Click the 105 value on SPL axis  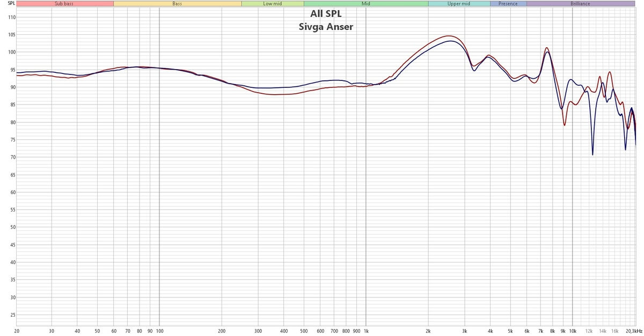point(12,35)
